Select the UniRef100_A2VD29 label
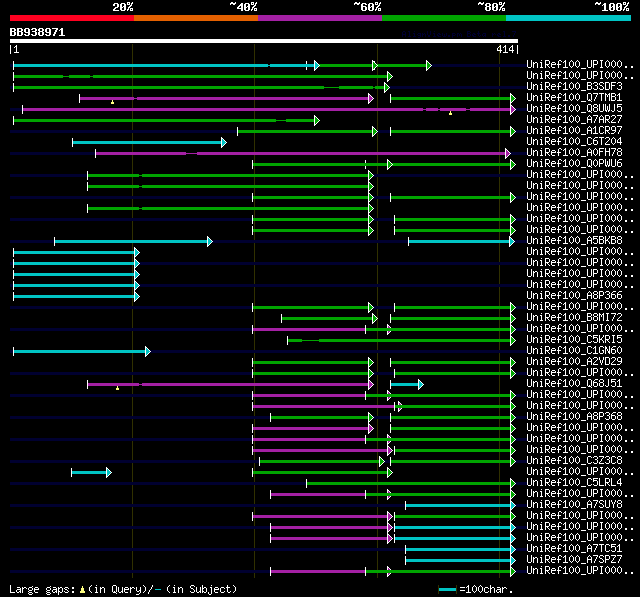Screen dimensions: 640x597 pyautogui.click(x=574, y=362)
